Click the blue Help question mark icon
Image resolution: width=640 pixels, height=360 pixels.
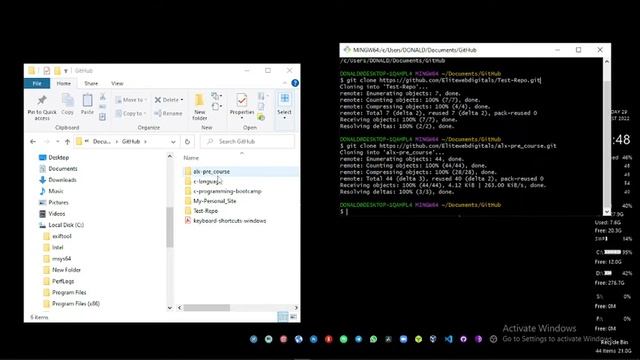click(295, 83)
